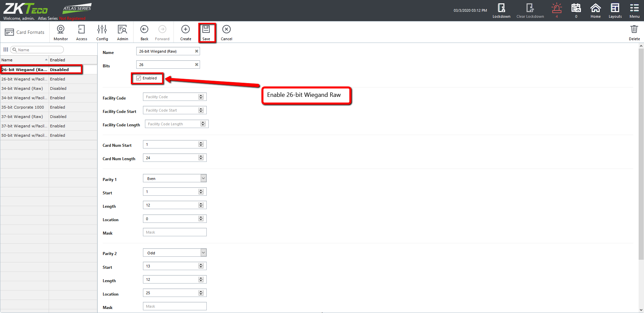Open the main Menu
This screenshot has width=644, height=313.
tap(634, 11)
